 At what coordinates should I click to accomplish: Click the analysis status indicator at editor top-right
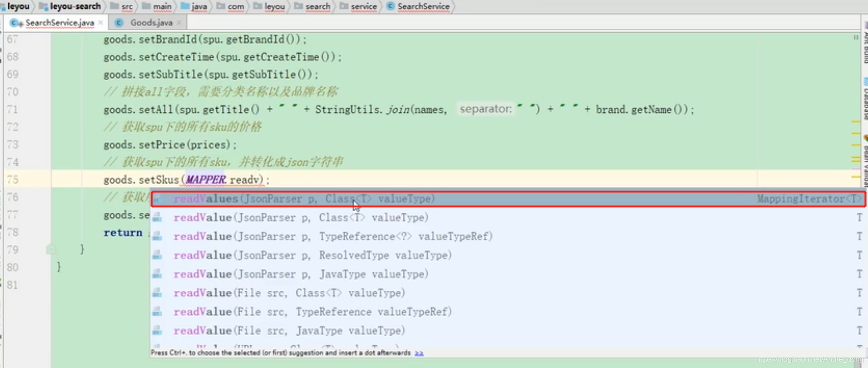(856, 37)
